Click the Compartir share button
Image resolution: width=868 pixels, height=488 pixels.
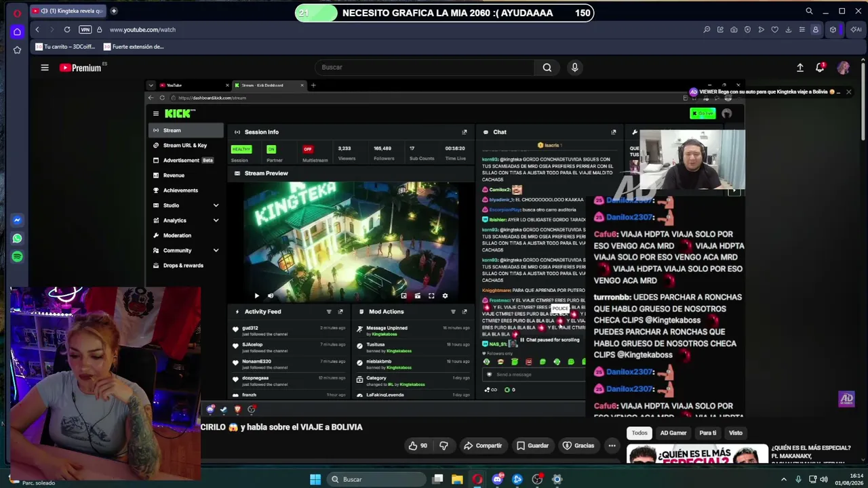click(483, 445)
